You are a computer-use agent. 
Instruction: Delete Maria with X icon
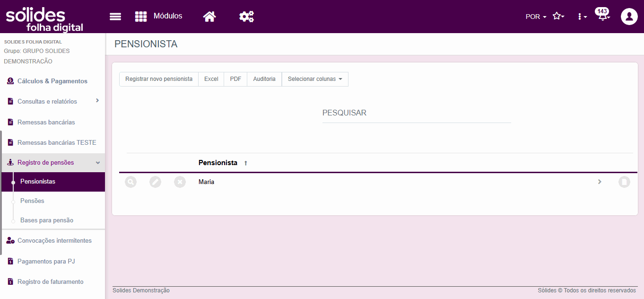pos(180,182)
